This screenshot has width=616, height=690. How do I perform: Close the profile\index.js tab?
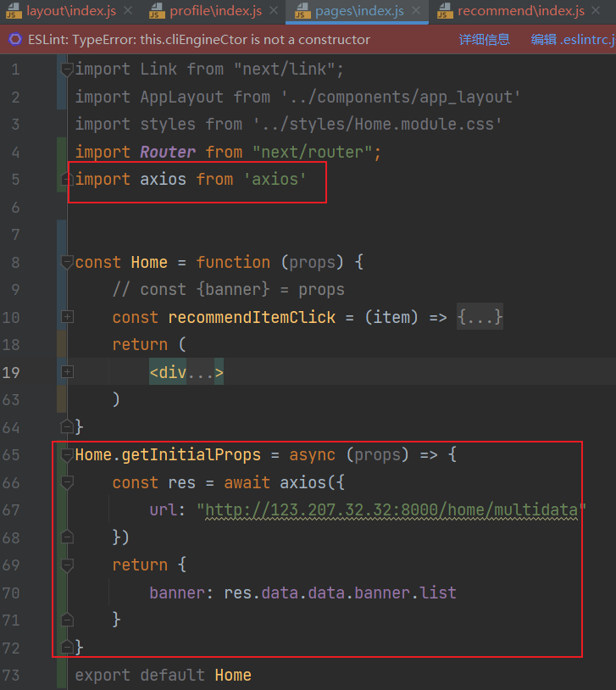tap(274, 10)
